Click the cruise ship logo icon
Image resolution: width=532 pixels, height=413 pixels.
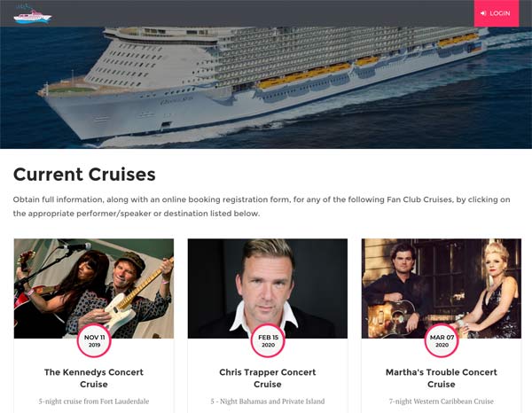pos(33,14)
